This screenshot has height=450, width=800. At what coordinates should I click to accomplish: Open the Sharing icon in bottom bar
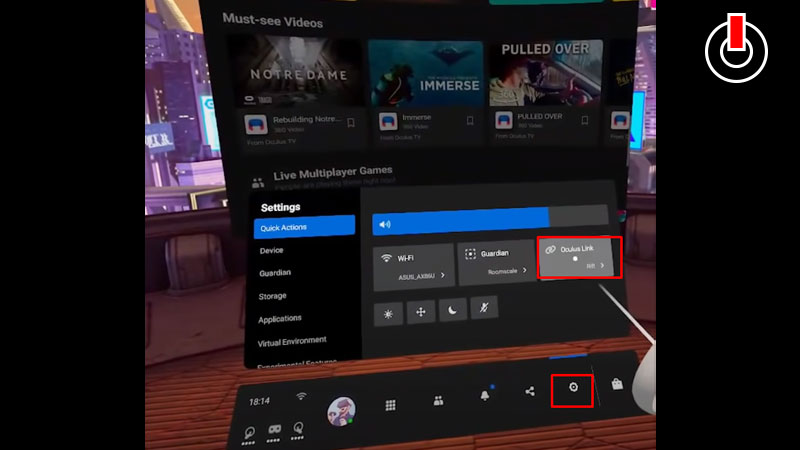(530, 391)
